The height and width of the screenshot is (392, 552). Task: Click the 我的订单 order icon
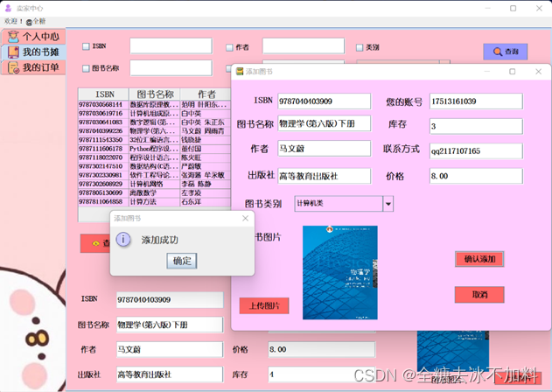13,67
